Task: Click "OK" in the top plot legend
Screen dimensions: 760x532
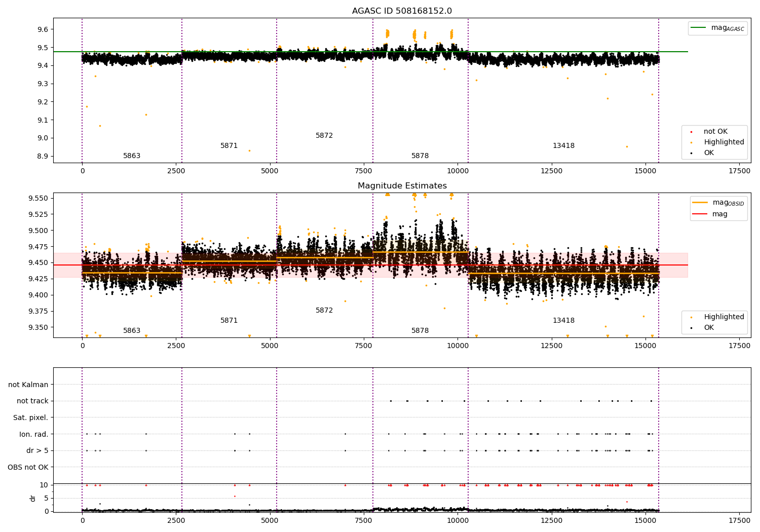Action: (x=708, y=153)
